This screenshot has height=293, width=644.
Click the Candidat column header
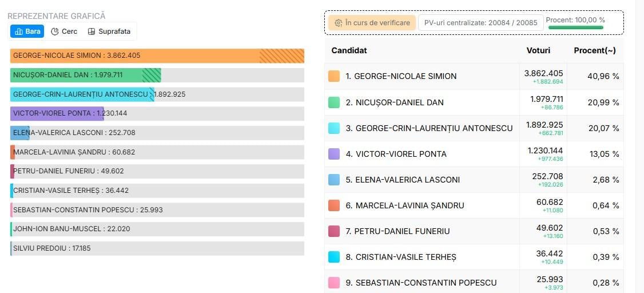point(349,50)
